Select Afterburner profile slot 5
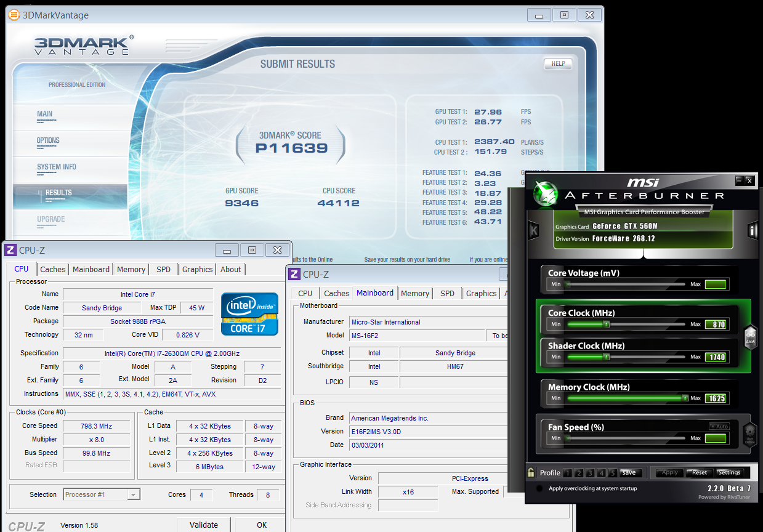763x532 pixels. [x=612, y=473]
